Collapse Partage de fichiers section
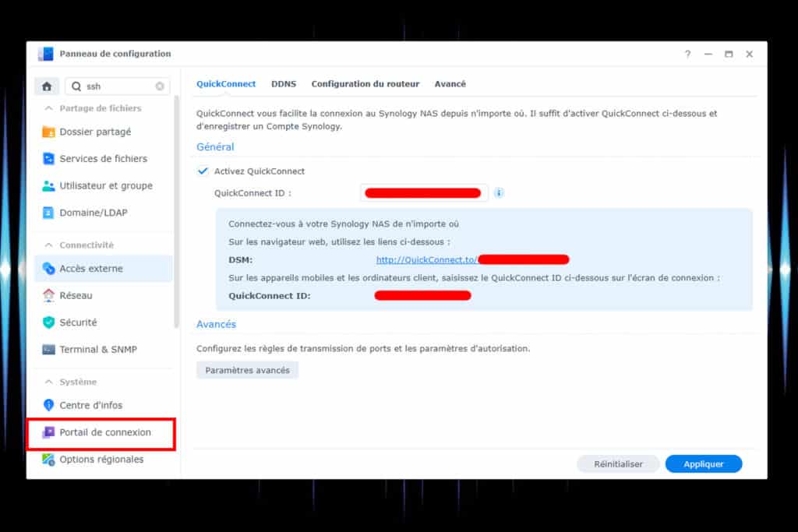Viewport: 798px width, 532px height. (x=48, y=108)
